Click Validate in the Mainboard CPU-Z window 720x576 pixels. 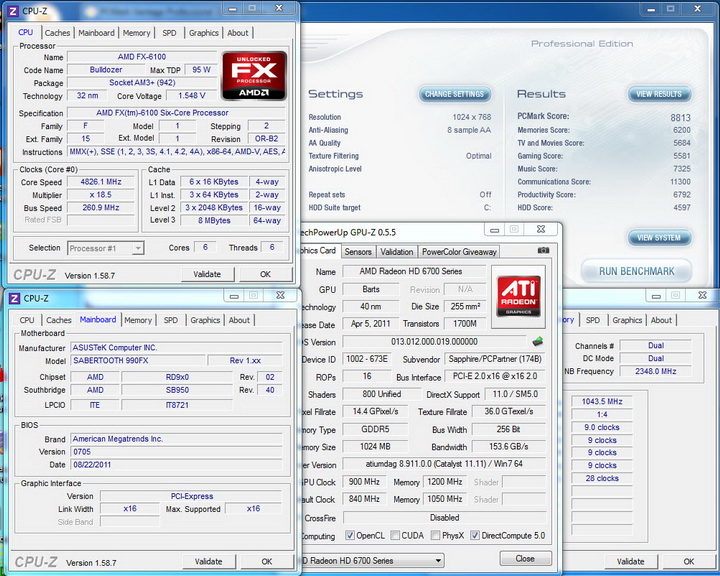pos(208,561)
